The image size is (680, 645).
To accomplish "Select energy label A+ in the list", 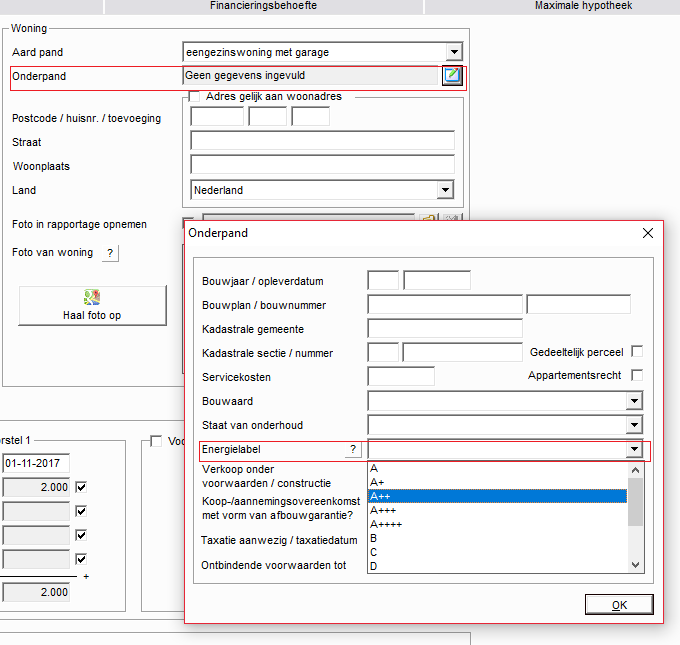I will (x=497, y=482).
